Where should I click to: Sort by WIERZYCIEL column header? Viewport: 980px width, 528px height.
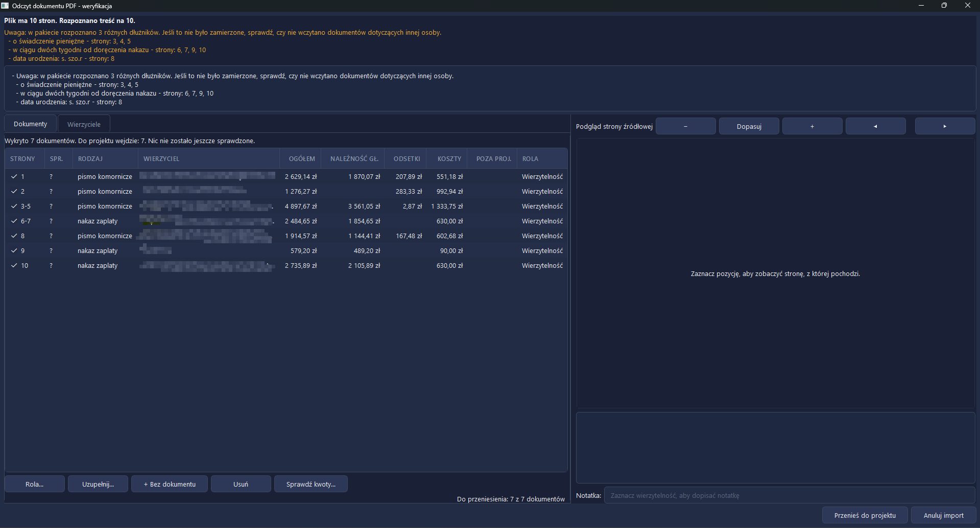click(x=209, y=158)
